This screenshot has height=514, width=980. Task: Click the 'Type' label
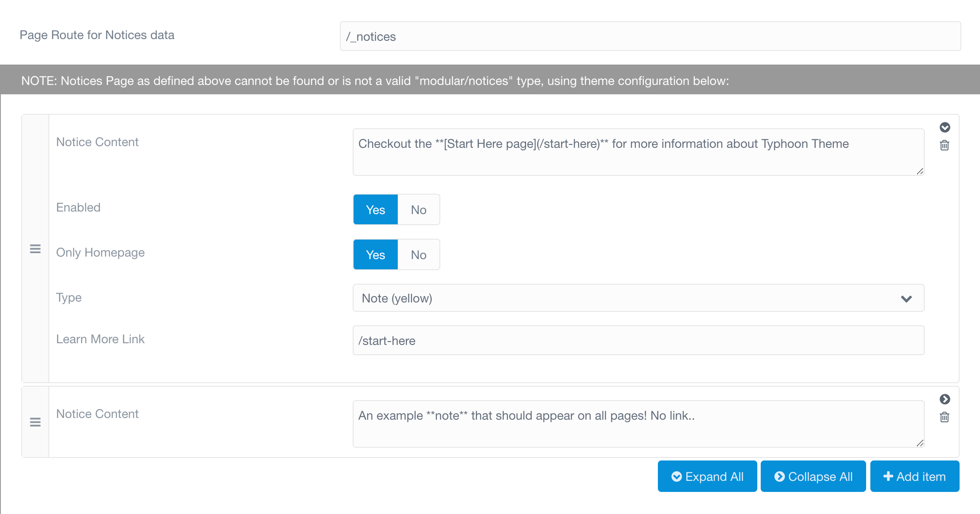tap(69, 297)
